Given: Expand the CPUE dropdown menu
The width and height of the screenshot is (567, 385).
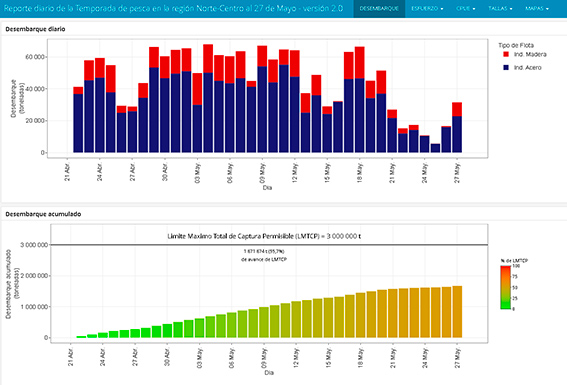Looking at the screenshot, I should [x=465, y=9].
